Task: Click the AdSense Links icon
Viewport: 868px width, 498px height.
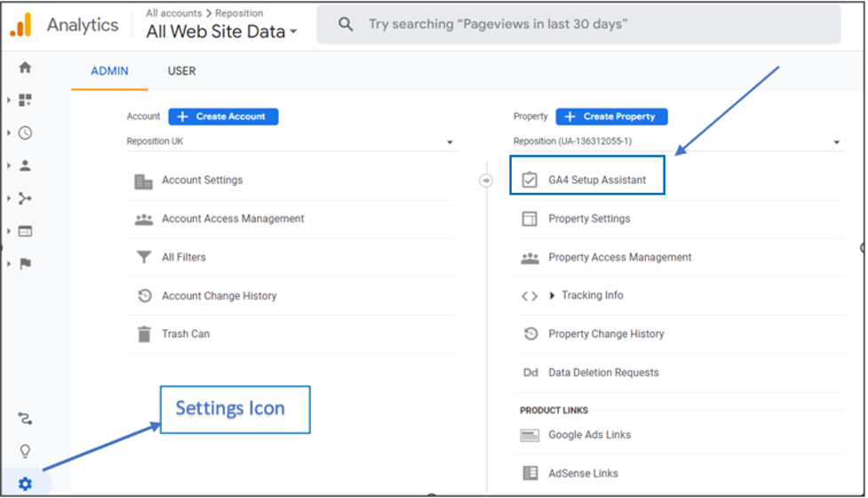Action: tap(530, 473)
